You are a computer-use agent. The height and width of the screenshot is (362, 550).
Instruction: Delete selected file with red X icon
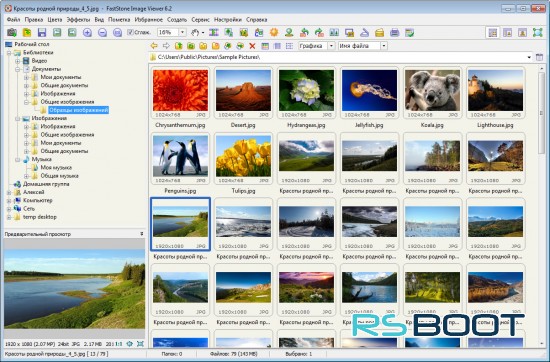[252, 46]
